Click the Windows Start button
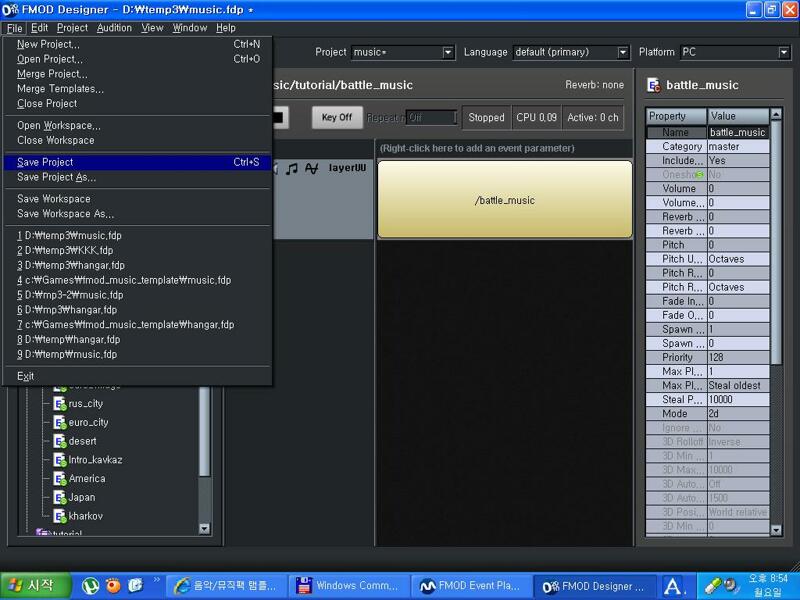800x600 pixels. pos(35,586)
